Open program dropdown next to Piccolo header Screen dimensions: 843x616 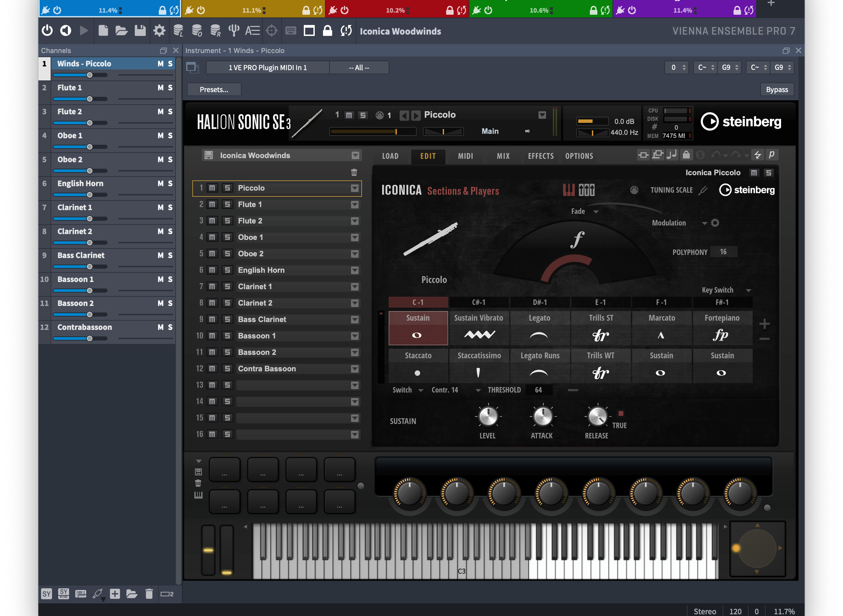click(x=542, y=115)
